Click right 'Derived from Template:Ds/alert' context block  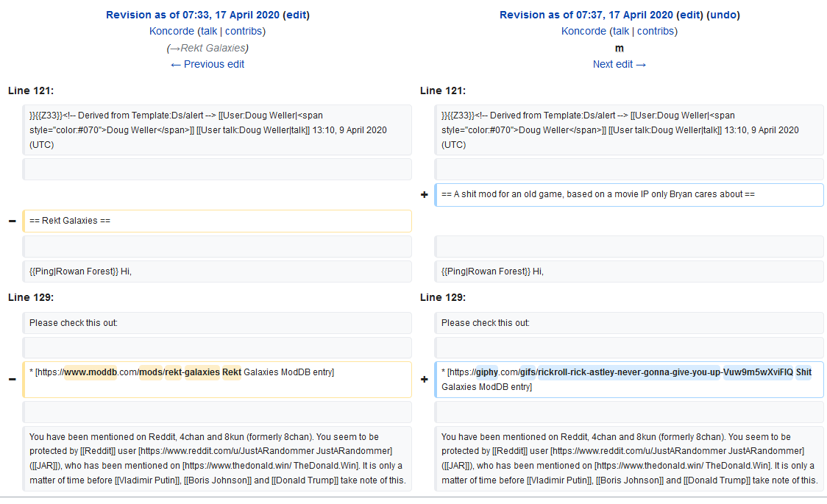click(x=628, y=129)
